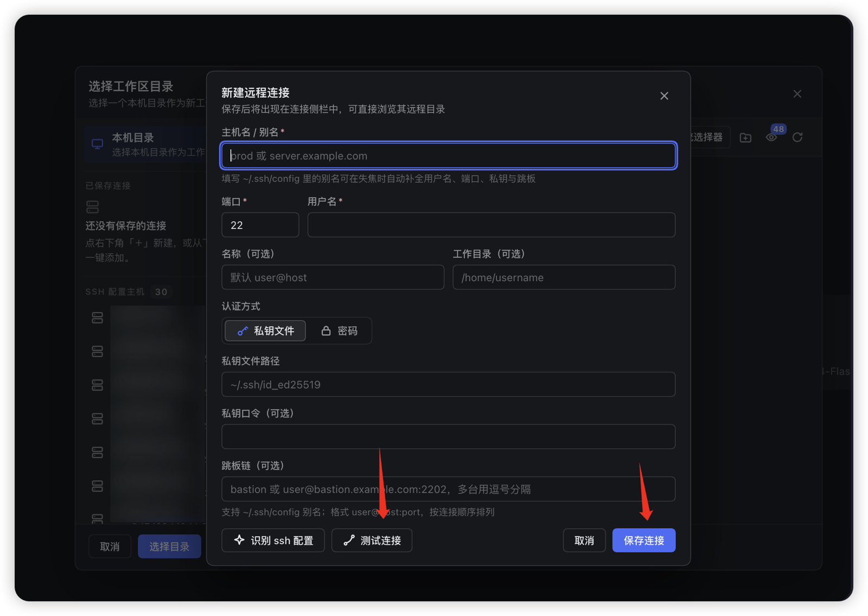Image resolution: width=868 pixels, height=616 pixels.
Task: Click the SSH 配置主机 count badge 30
Action: point(161,292)
